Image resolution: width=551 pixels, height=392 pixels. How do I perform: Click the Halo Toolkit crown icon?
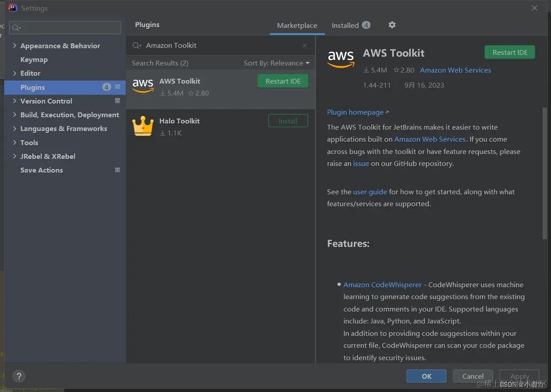click(143, 126)
